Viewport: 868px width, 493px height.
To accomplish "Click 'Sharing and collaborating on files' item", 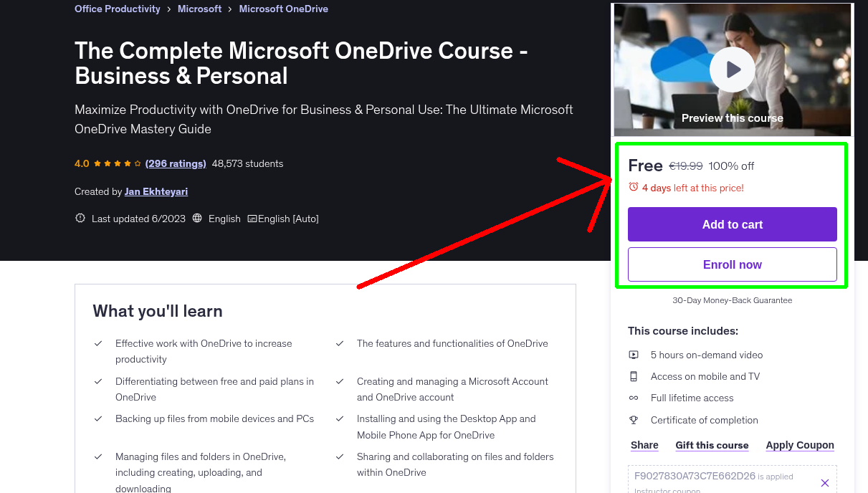I will click(455, 464).
